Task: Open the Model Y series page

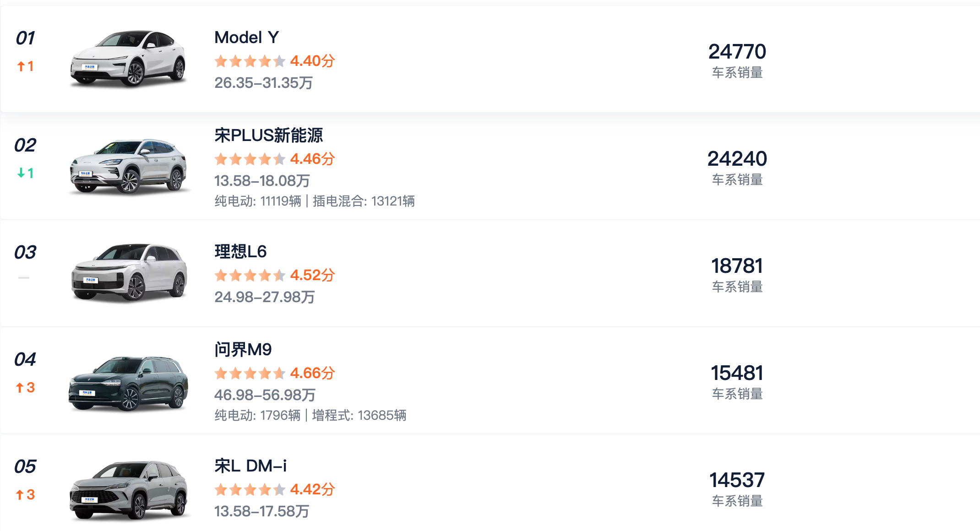Action: (x=247, y=38)
